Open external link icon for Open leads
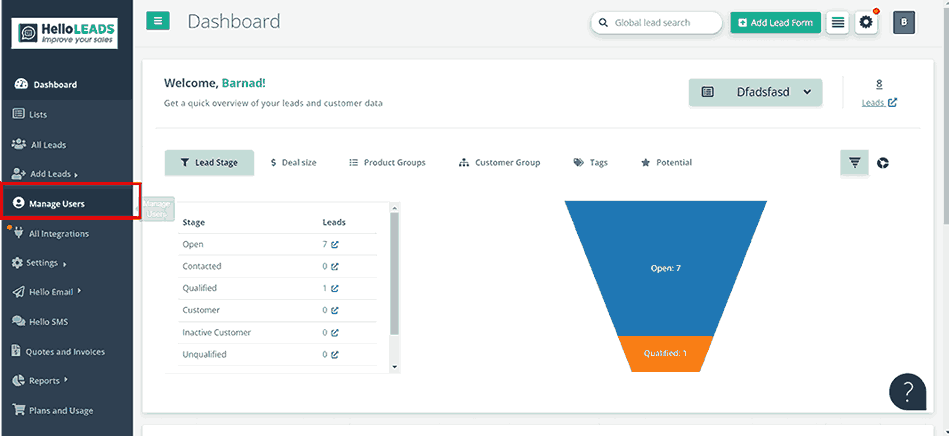The height and width of the screenshot is (436, 949). coord(335,244)
